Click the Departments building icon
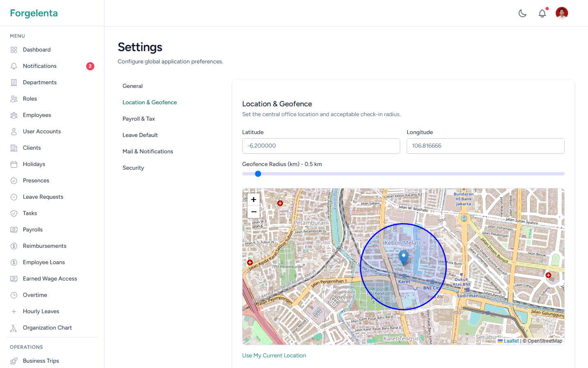The image size is (588, 368). coord(14,83)
